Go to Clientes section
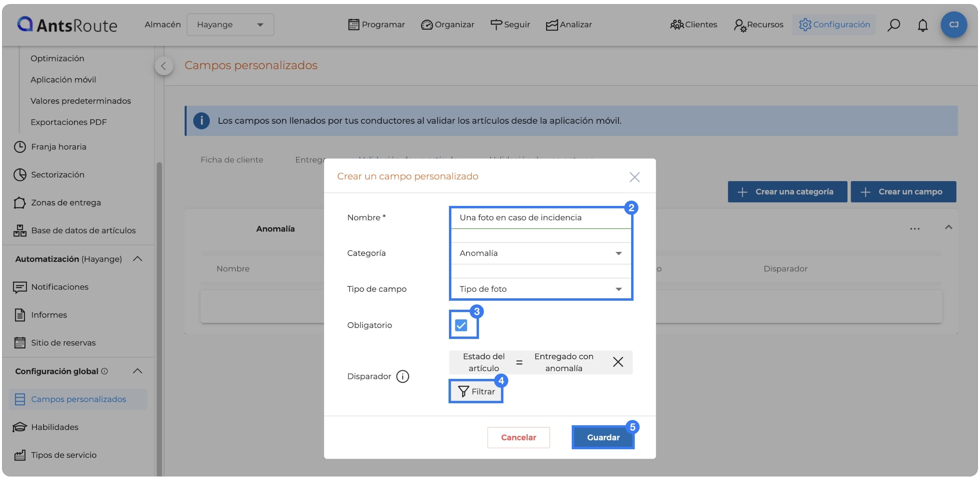The width and height of the screenshot is (980, 481). pyautogui.click(x=693, y=25)
